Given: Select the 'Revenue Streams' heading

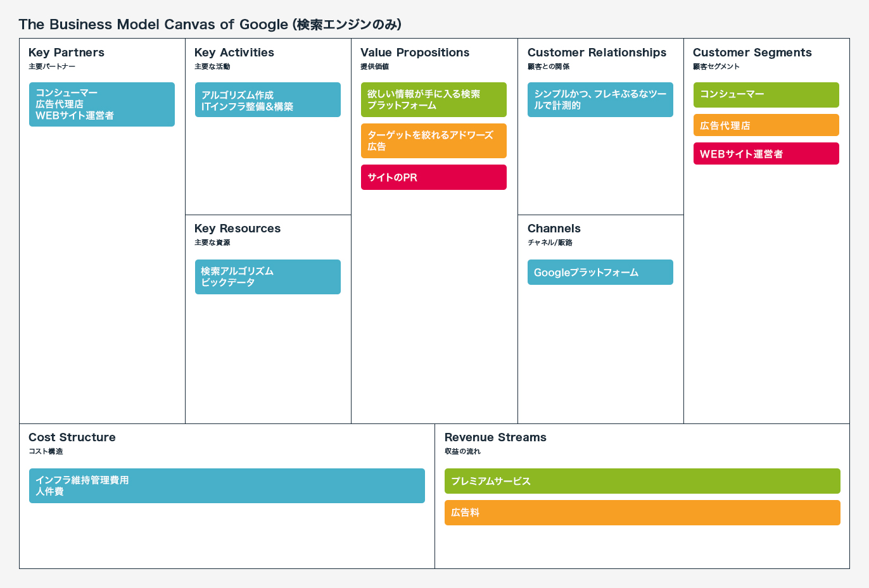Looking at the screenshot, I should [495, 437].
